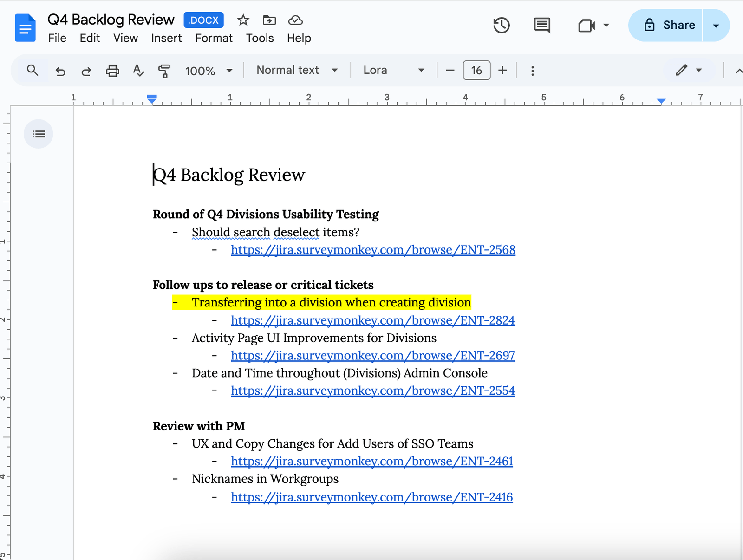Undo the last change
743x560 pixels.
(x=60, y=71)
